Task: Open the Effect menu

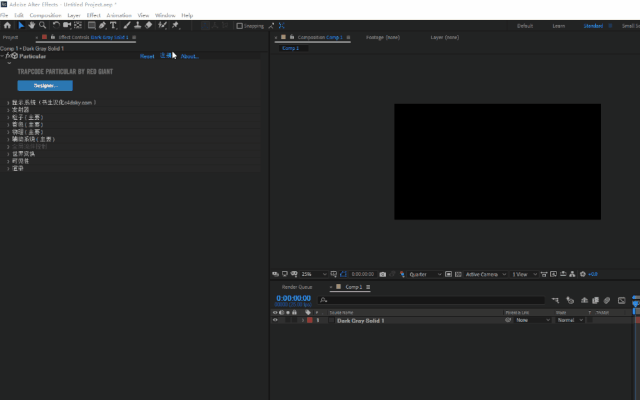Action: pyautogui.click(x=93, y=16)
